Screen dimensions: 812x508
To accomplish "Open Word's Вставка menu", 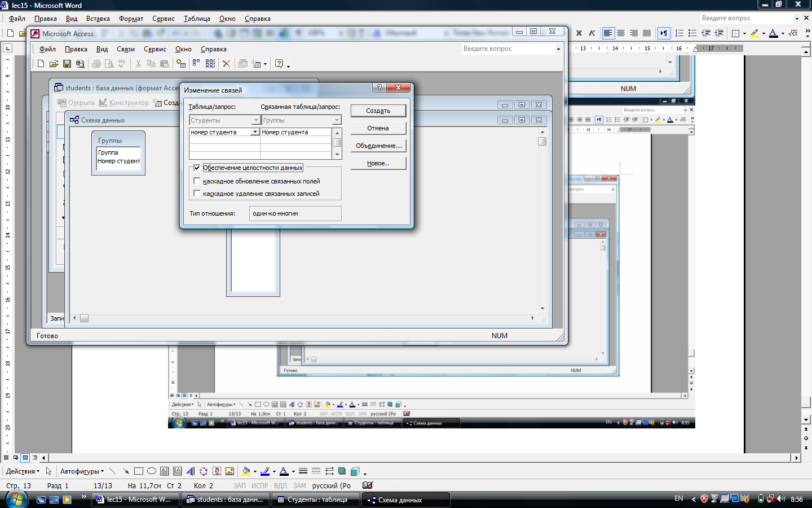I will tap(98, 19).
